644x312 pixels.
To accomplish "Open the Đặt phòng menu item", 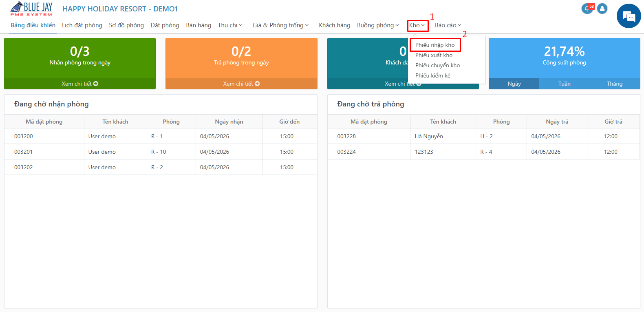I will point(165,25).
